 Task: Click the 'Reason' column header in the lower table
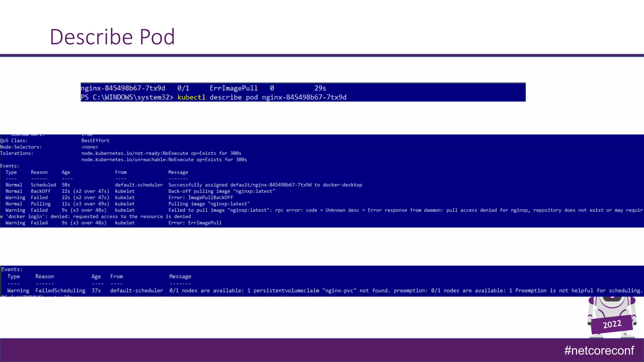pyautogui.click(x=45, y=277)
